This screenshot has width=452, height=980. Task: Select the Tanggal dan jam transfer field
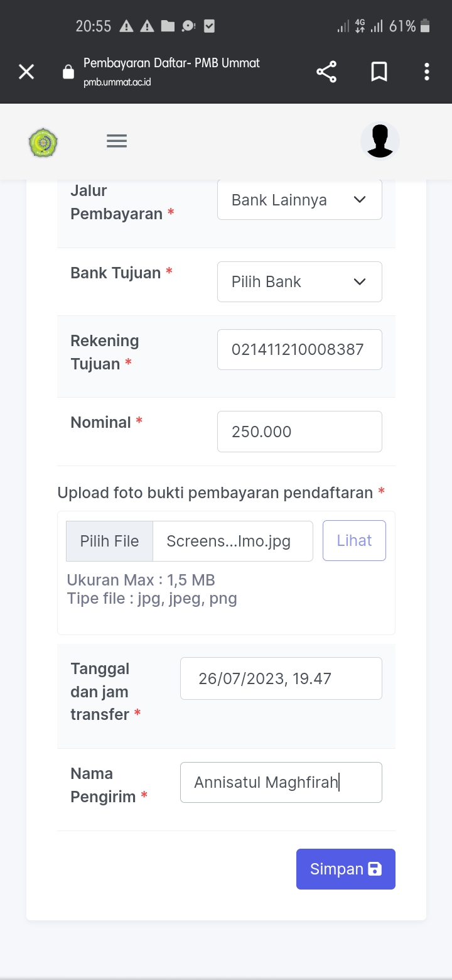[x=281, y=678]
